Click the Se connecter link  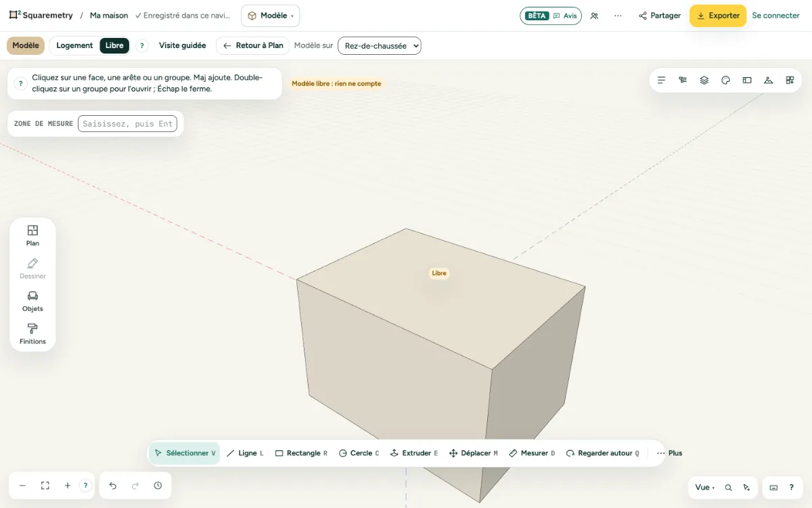tap(776, 16)
